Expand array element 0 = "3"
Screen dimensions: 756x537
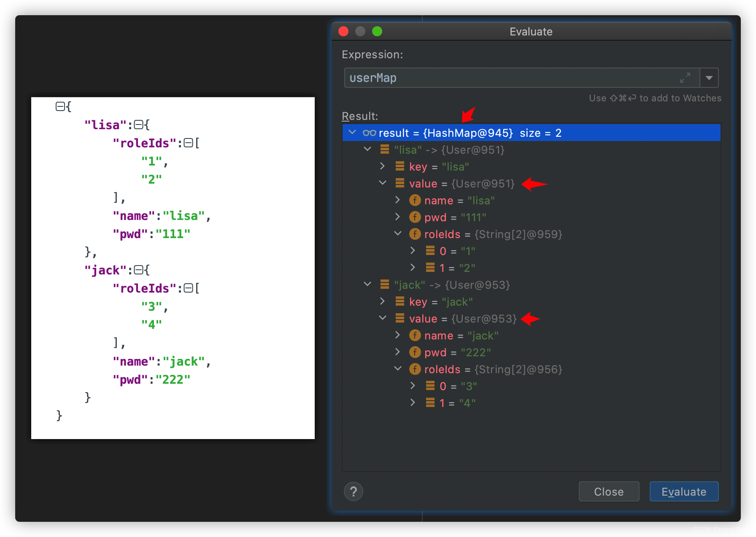click(x=413, y=386)
